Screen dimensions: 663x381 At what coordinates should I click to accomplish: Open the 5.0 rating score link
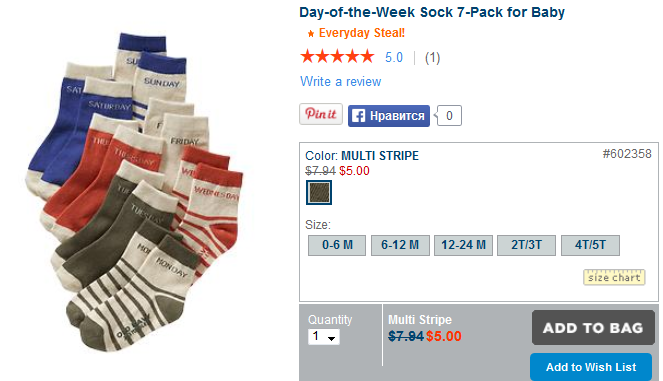(x=394, y=58)
